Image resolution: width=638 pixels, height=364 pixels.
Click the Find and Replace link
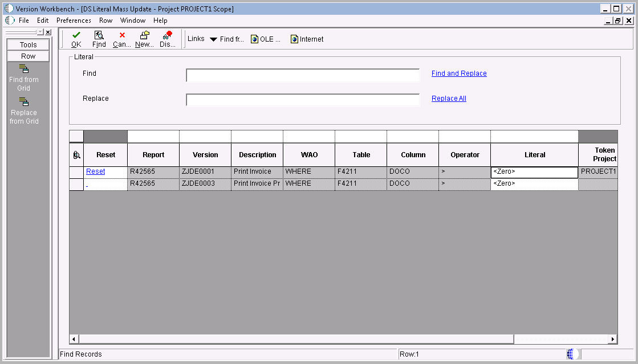tap(459, 73)
